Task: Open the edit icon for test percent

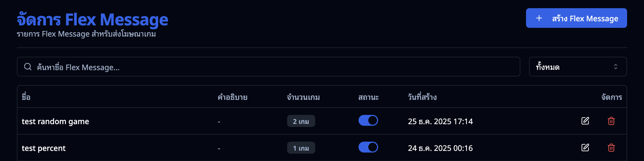Action: click(585, 148)
